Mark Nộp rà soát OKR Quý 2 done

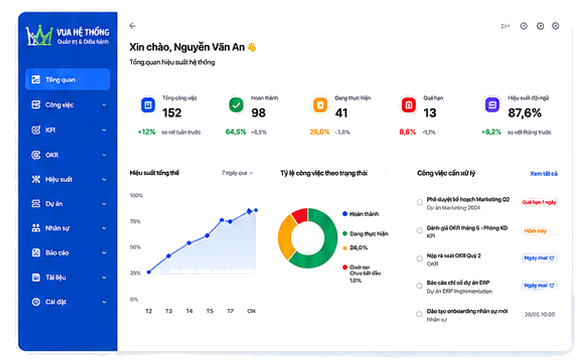coord(419,258)
